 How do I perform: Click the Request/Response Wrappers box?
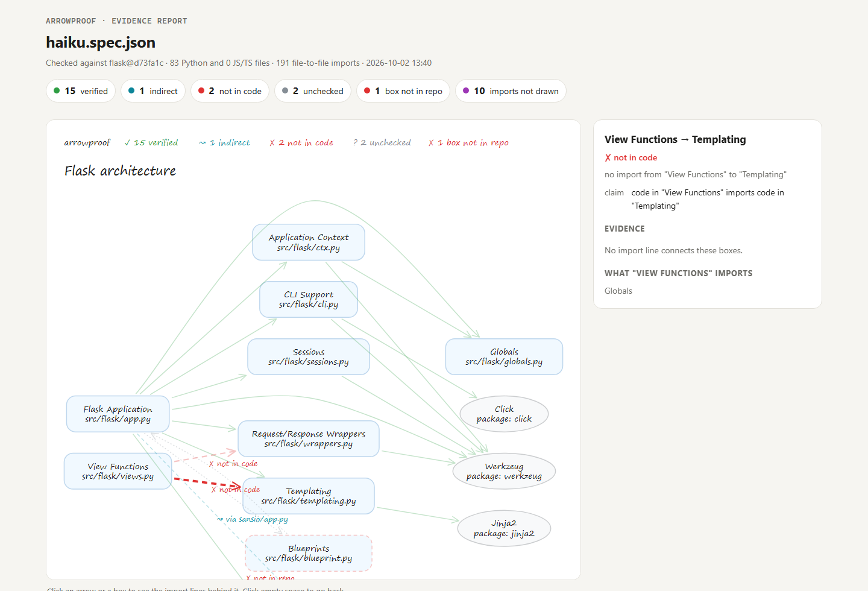click(x=309, y=438)
